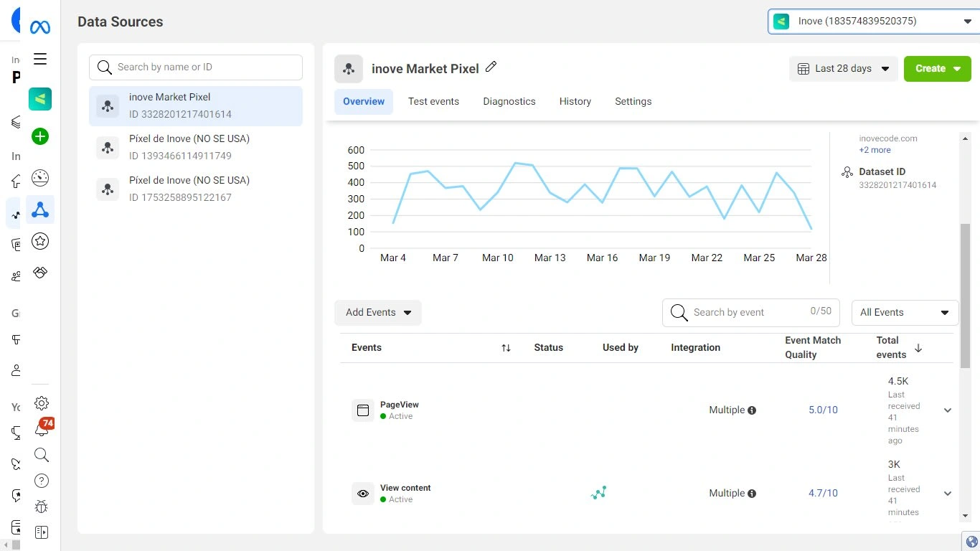
Task: Click the 4.5K total events value
Action: point(898,382)
